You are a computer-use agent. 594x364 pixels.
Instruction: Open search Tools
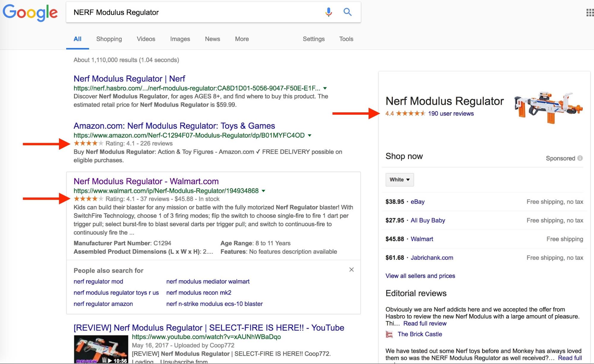[346, 39]
